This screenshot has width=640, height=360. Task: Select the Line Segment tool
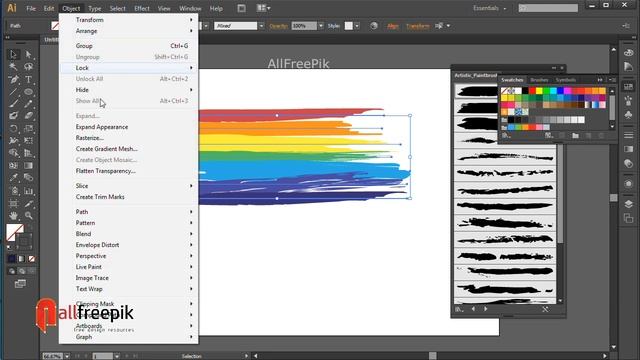pyautogui.click(x=13, y=91)
